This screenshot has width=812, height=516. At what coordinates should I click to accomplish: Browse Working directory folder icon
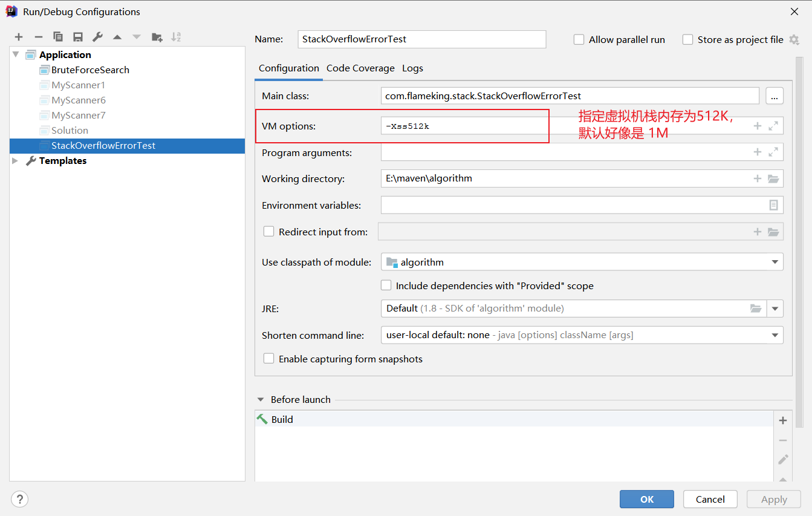[773, 178]
